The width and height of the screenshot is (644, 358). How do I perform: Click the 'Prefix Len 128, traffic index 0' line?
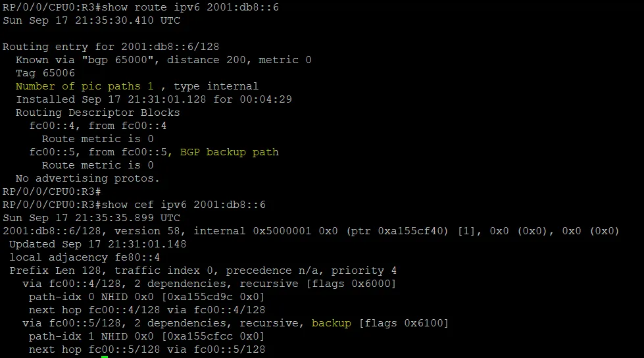(x=203, y=270)
